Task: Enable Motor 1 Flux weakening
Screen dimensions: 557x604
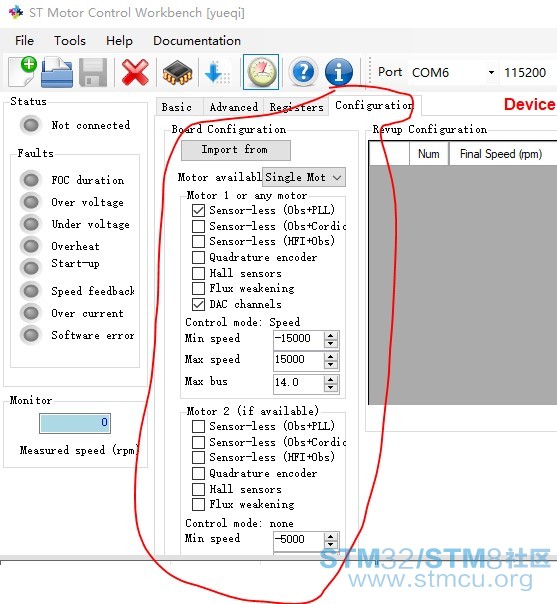Action: click(x=198, y=289)
